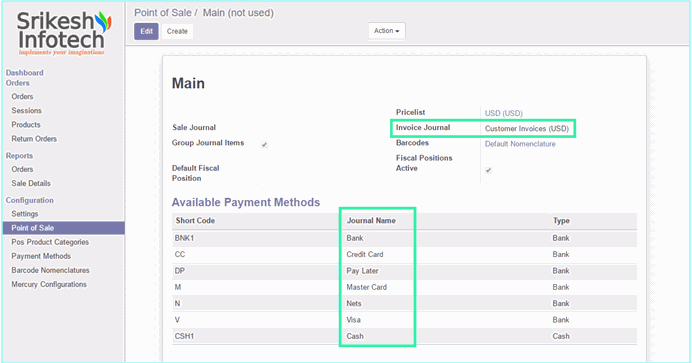This screenshot has width=692, height=363.
Task: Open Payment Methods in sidebar
Action: (41, 256)
